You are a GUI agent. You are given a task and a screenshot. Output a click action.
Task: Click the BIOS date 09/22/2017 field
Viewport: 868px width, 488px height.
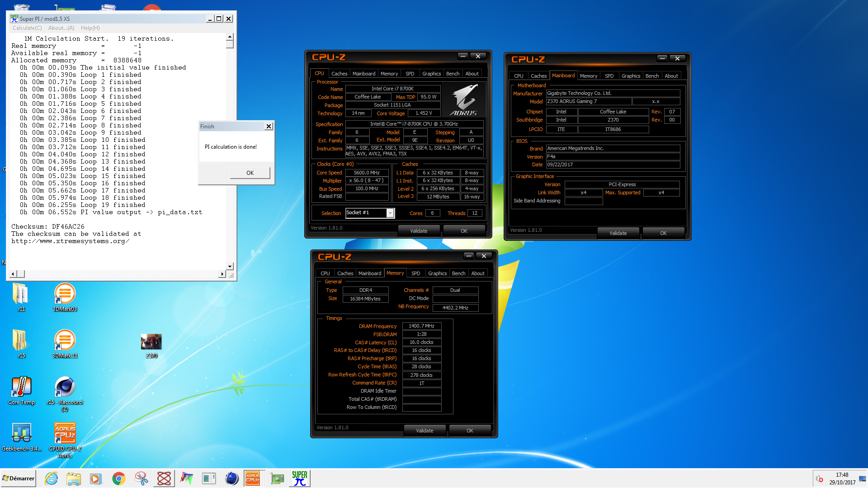coord(613,165)
